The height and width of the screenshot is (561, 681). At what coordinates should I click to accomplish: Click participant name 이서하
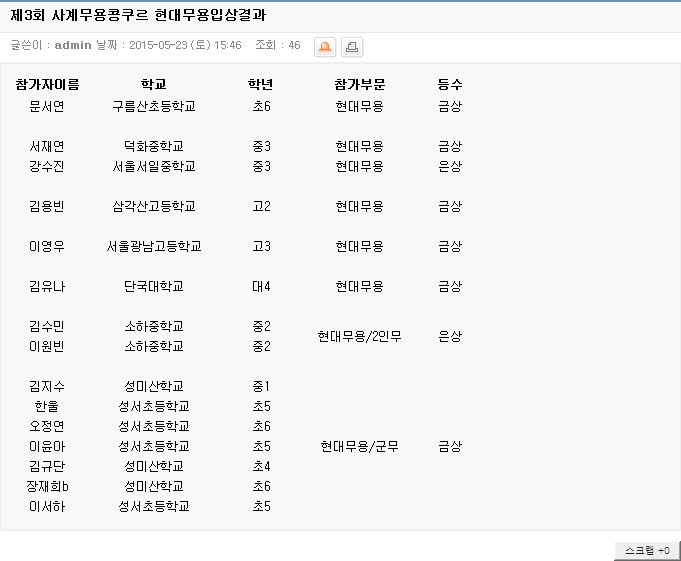[x=47, y=506]
